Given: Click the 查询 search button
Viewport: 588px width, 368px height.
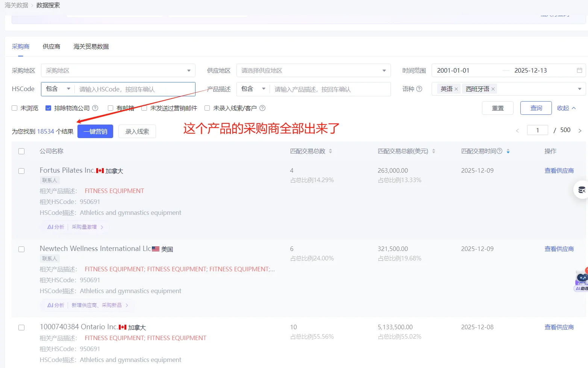Looking at the screenshot, I should 536,108.
